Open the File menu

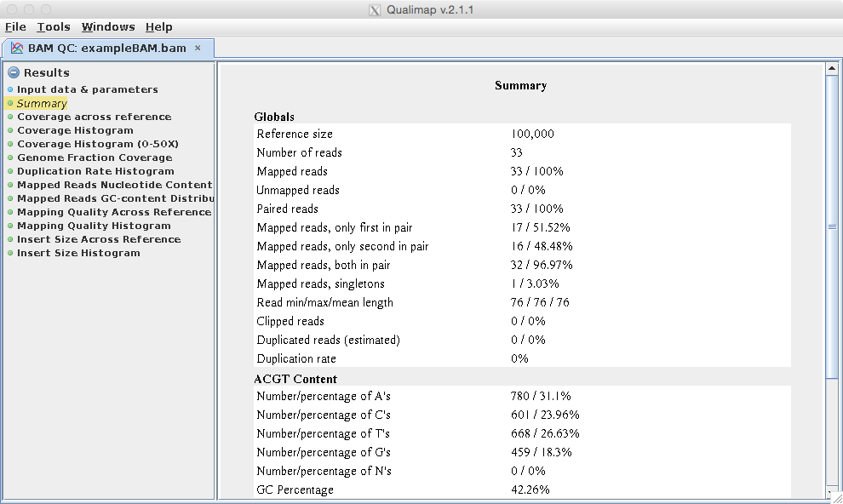pos(15,27)
